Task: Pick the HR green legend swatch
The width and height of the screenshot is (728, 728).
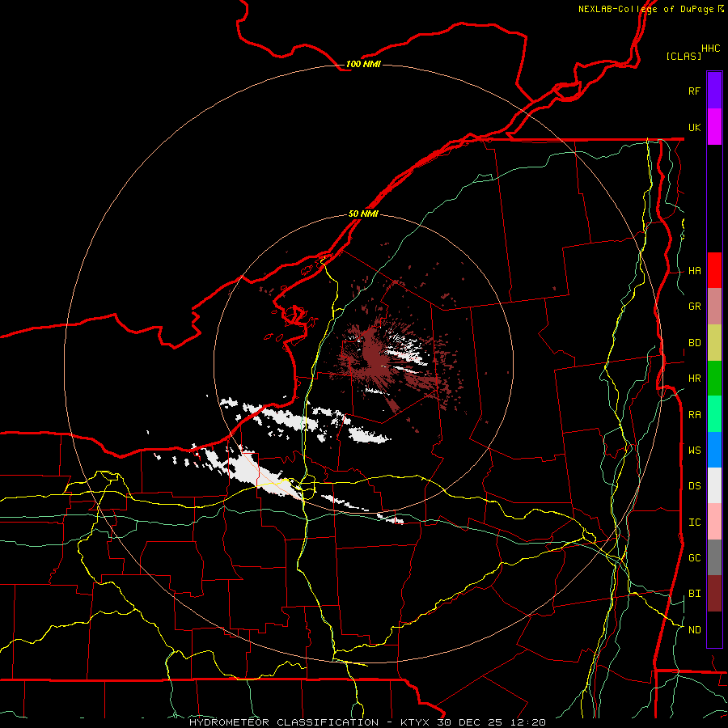Action: coord(714,379)
